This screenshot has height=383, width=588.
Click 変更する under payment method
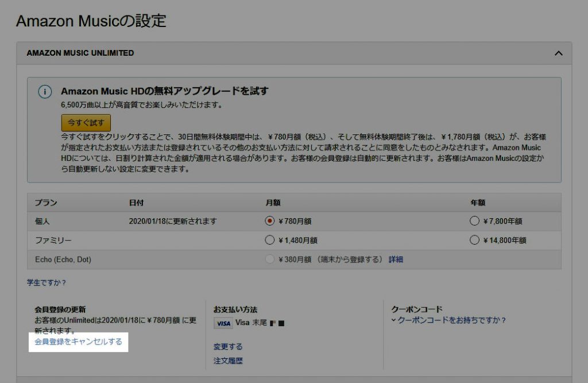pyautogui.click(x=228, y=347)
